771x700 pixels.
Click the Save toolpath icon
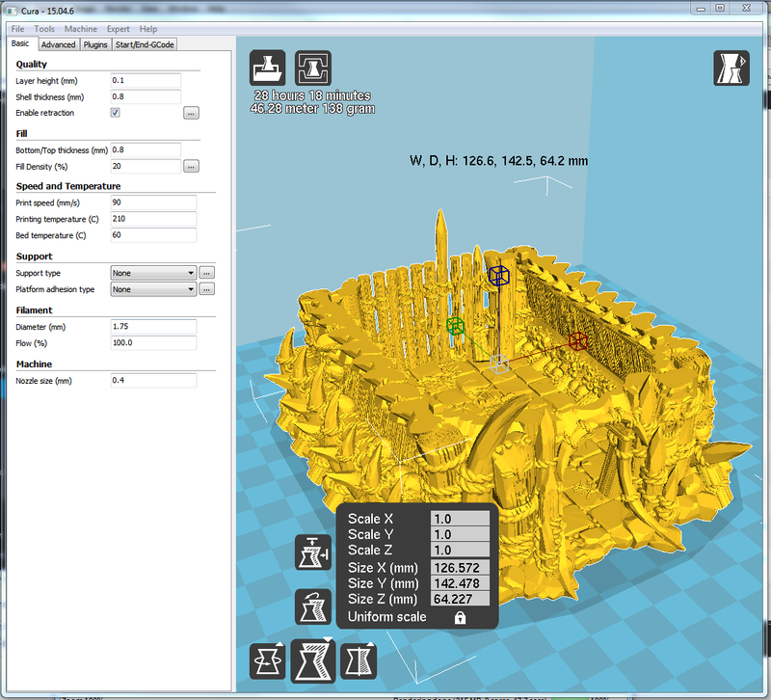point(313,67)
